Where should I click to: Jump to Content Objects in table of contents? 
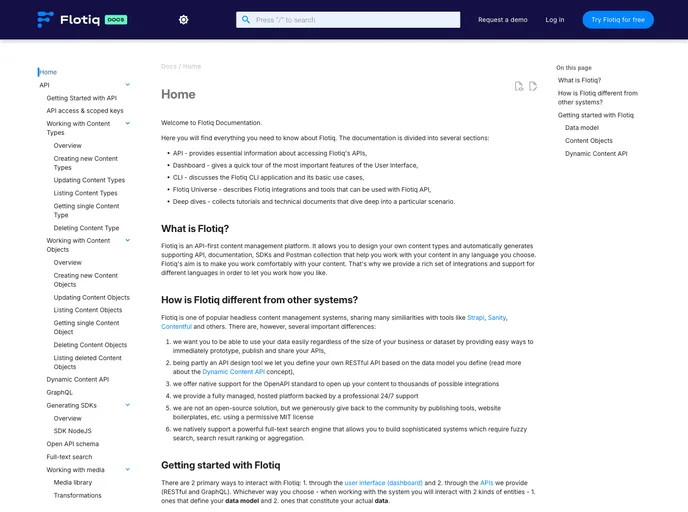tap(589, 140)
